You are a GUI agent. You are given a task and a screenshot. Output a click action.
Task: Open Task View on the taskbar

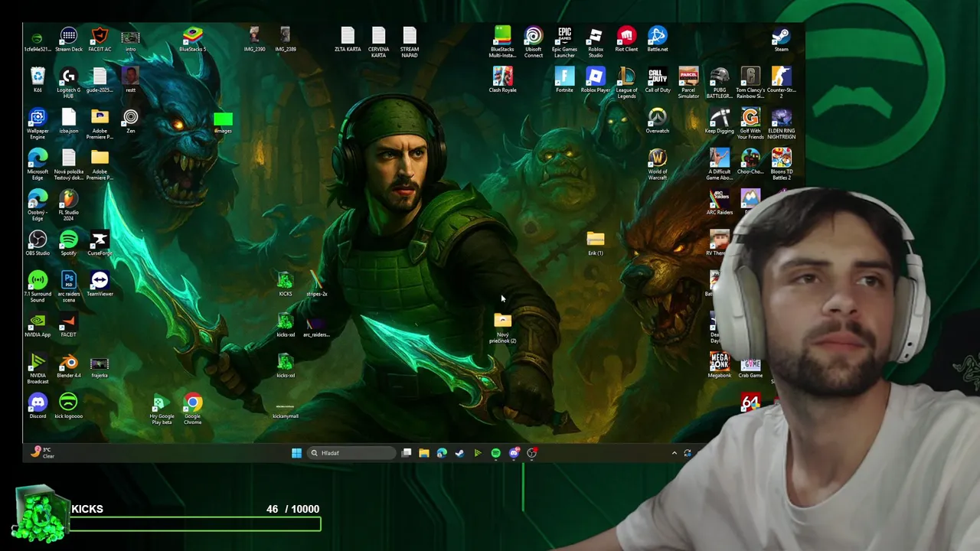click(407, 453)
